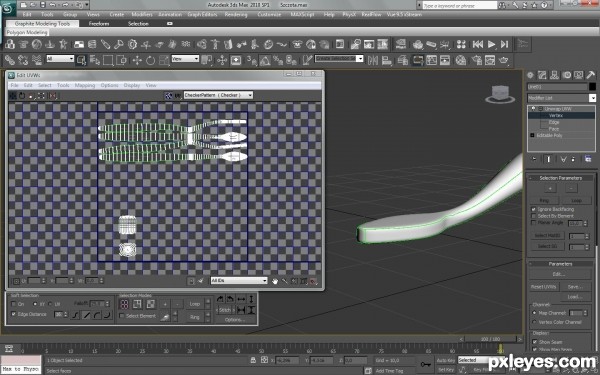Select the Vertex Color Channel radio
This screenshot has width=600, height=375.
(x=535, y=322)
